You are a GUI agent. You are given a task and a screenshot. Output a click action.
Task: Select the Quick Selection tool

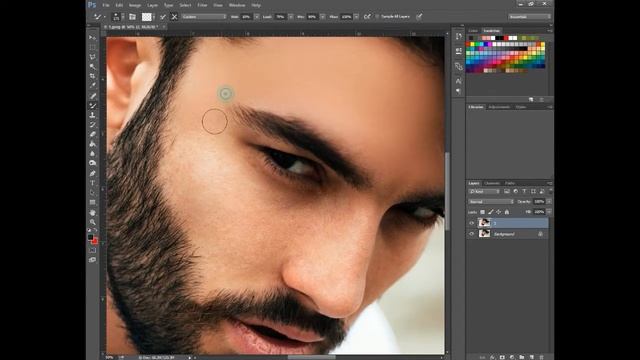pyautogui.click(x=93, y=67)
